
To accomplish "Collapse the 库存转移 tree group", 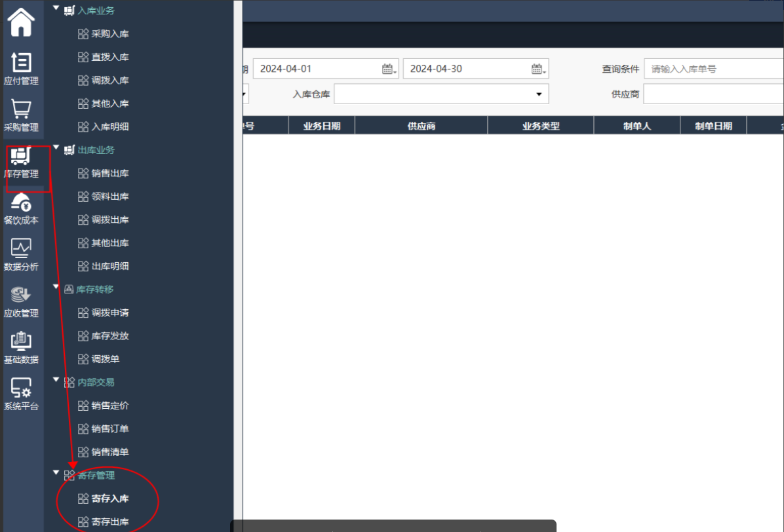I will tap(56, 288).
